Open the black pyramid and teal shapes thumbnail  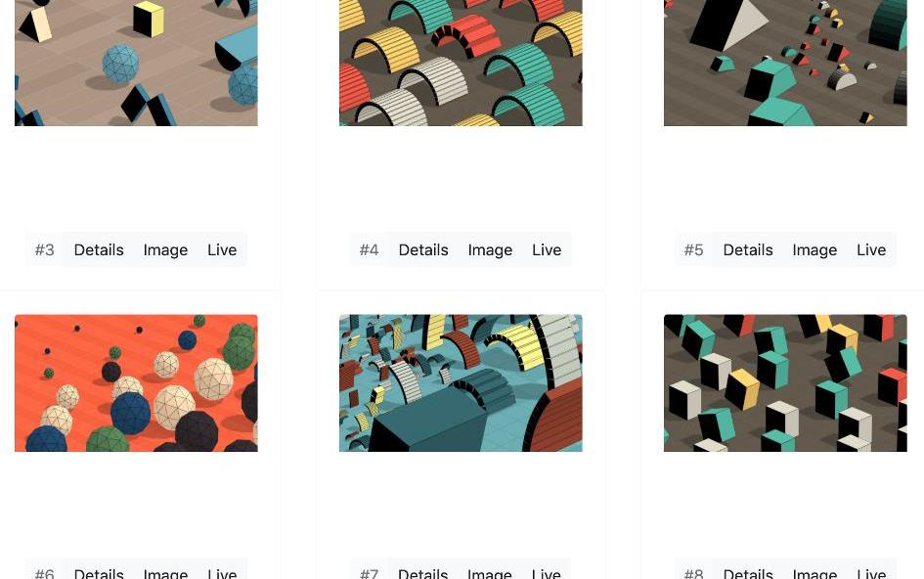point(785,63)
